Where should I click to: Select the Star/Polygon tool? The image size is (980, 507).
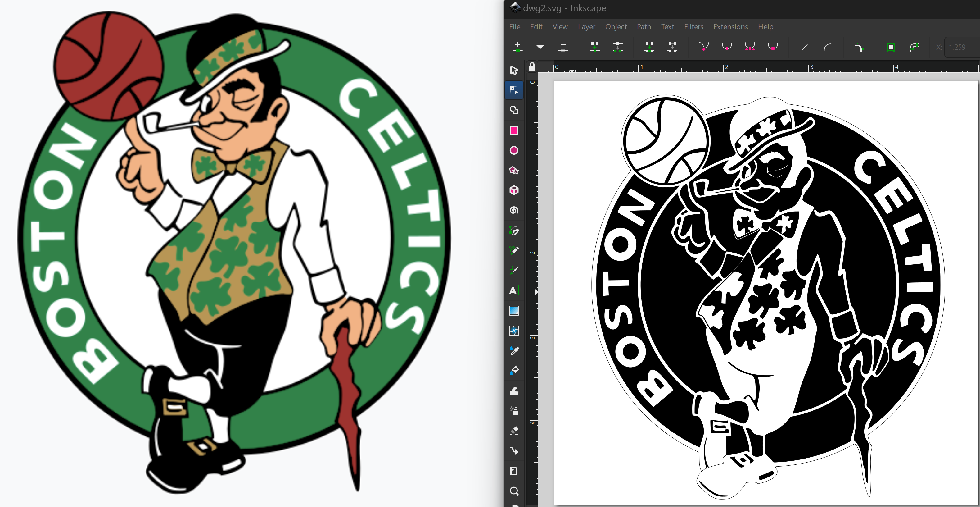pyautogui.click(x=514, y=170)
